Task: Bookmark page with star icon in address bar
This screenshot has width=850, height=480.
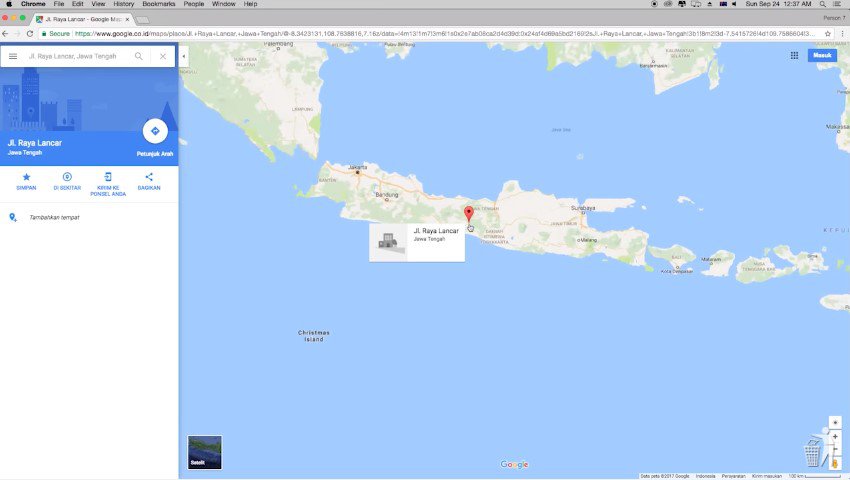Action: 828,34
